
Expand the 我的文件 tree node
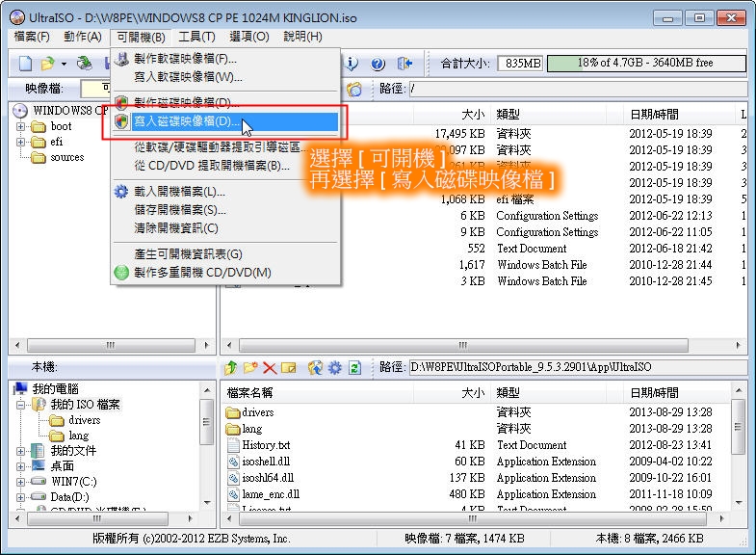tap(20, 451)
